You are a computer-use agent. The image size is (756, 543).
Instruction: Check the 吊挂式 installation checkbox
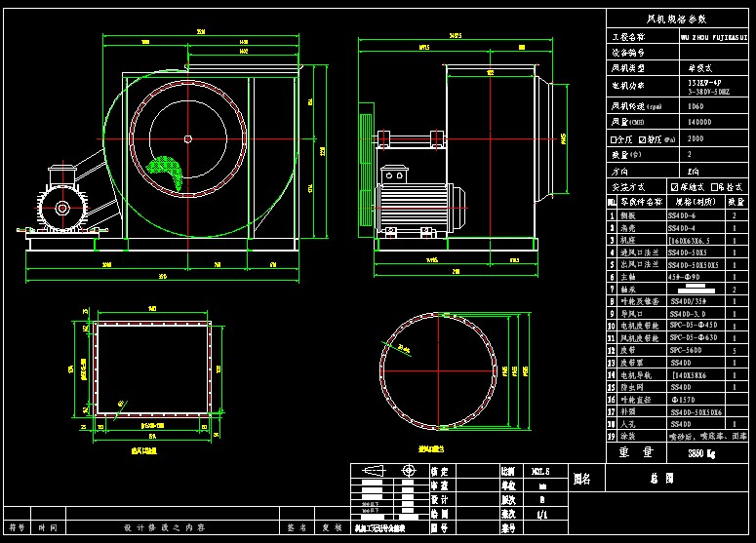pos(712,185)
